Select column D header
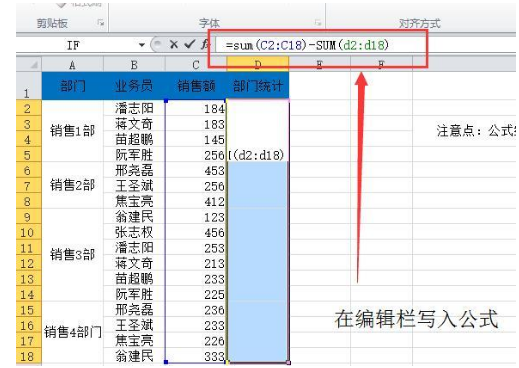The height and width of the screenshot is (368, 519). pos(258,64)
